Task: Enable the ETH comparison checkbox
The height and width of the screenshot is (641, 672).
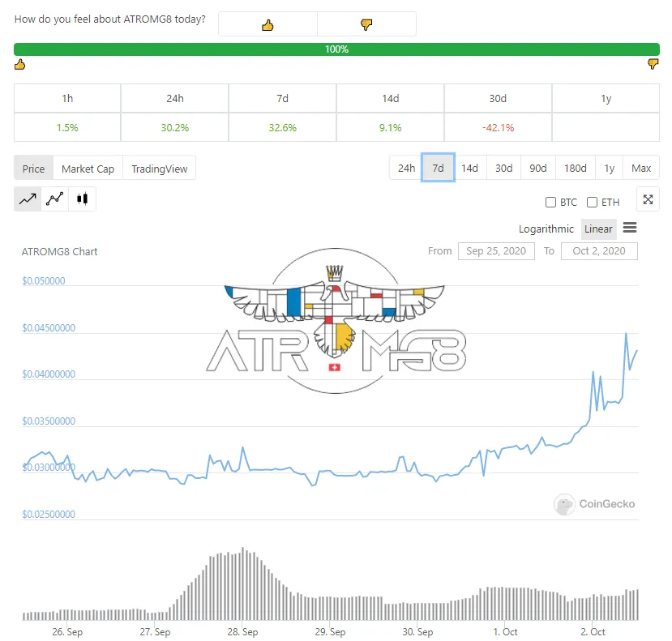Action: click(x=592, y=203)
